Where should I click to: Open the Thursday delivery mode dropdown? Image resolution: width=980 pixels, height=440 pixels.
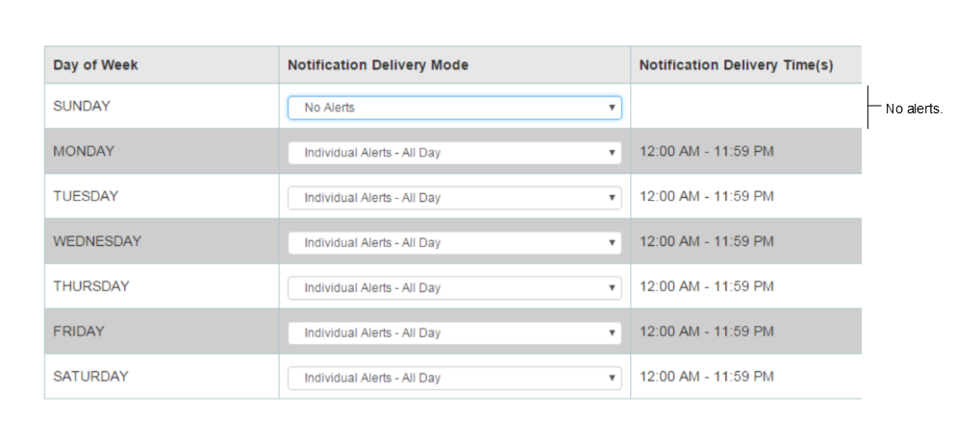point(454,287)
